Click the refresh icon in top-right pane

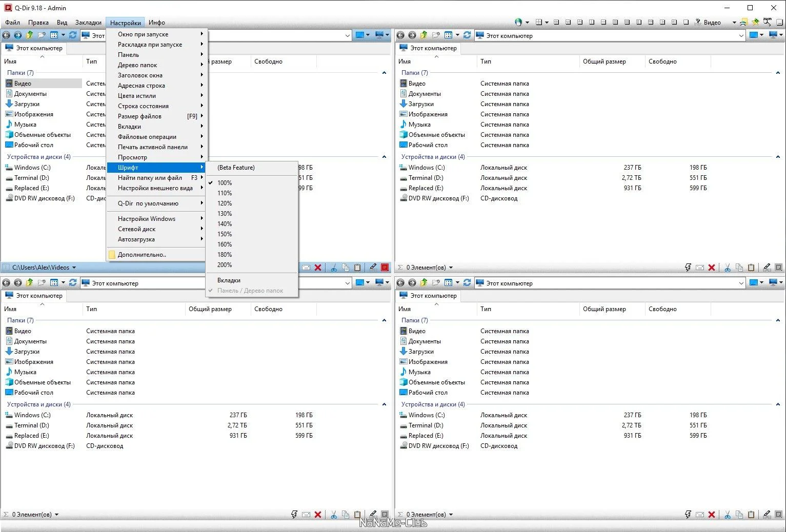[467, 35]
